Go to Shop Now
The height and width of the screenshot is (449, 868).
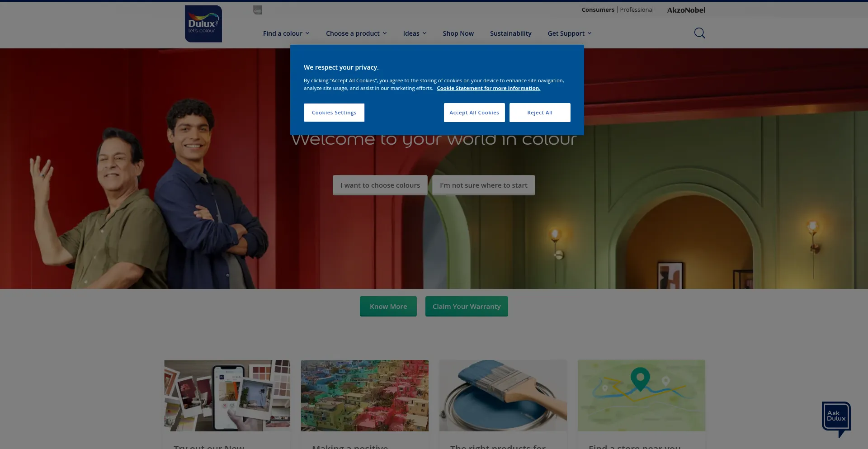click(x=458, y=33)
